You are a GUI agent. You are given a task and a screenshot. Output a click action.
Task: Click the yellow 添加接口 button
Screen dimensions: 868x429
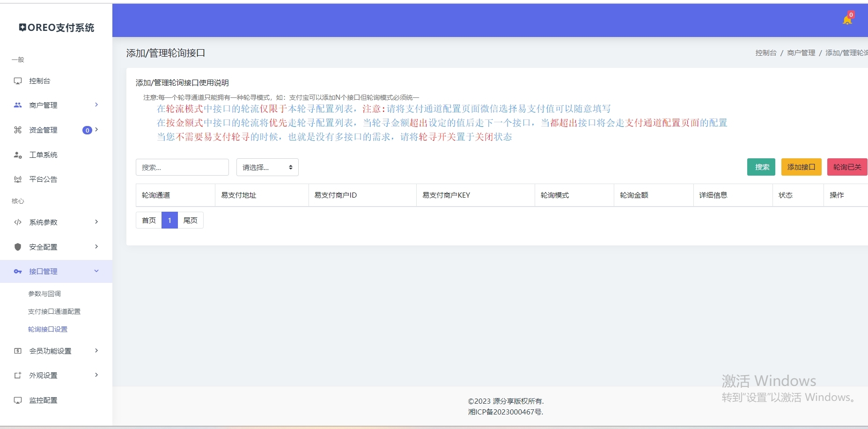[x=802, y=167]
